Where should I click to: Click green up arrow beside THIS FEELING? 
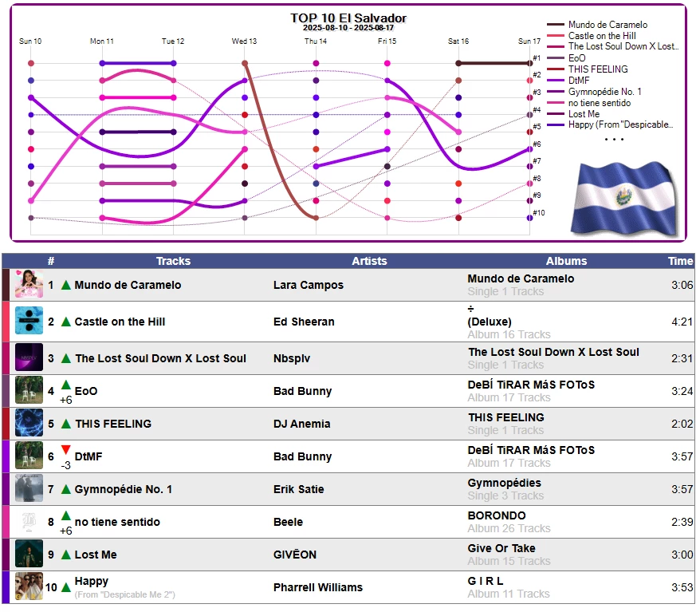(66, 424)
